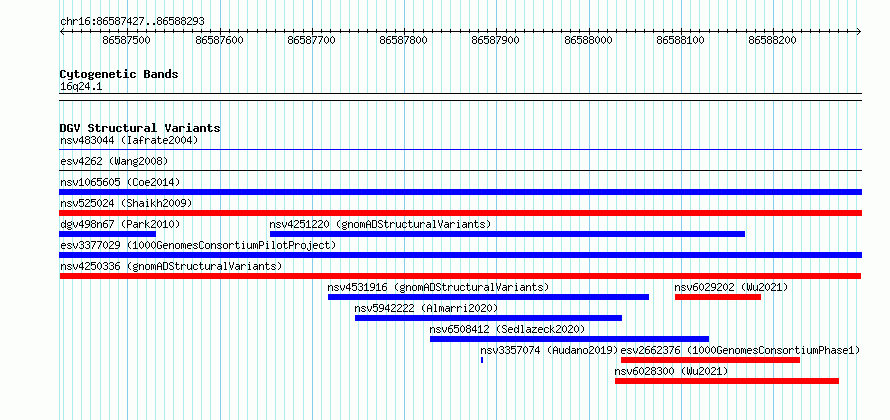The image size is (890, 420).
Task: Click ruler position 86587900
Action: coord(496,40)
